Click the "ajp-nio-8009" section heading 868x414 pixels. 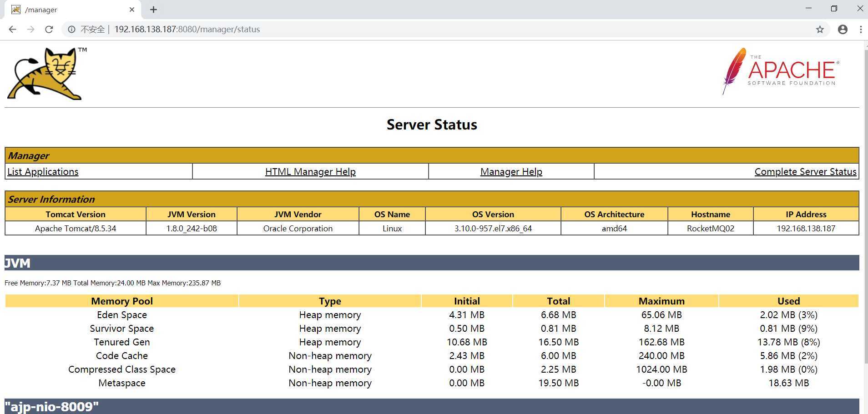click(51, 406)
